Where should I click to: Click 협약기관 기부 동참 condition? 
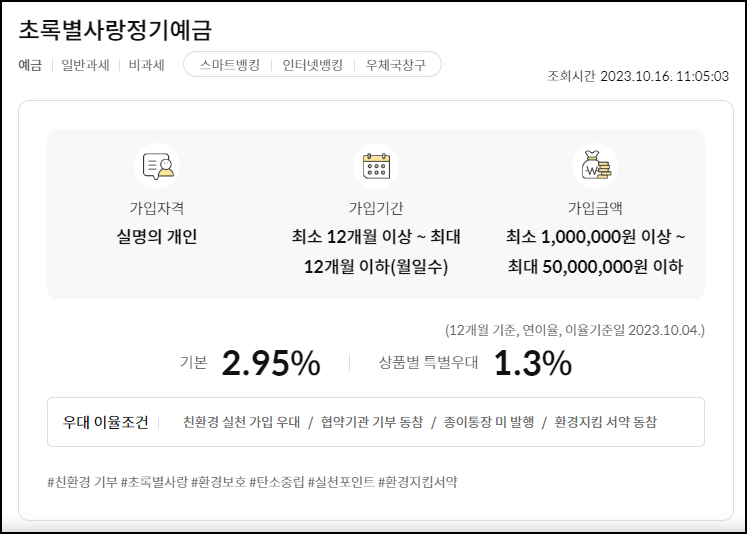[x=372, y=422]
